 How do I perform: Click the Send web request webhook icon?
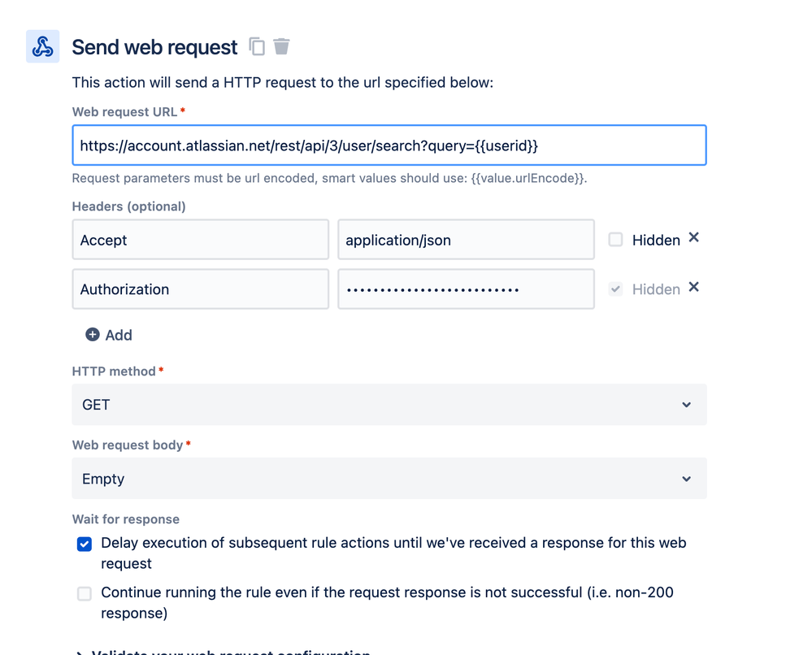point(42,47)
